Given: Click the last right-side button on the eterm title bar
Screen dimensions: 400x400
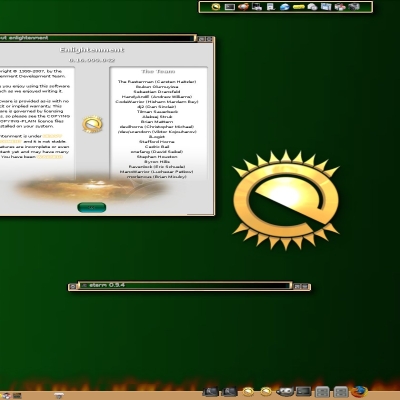Looking at the screenshot, I should 305,286.
